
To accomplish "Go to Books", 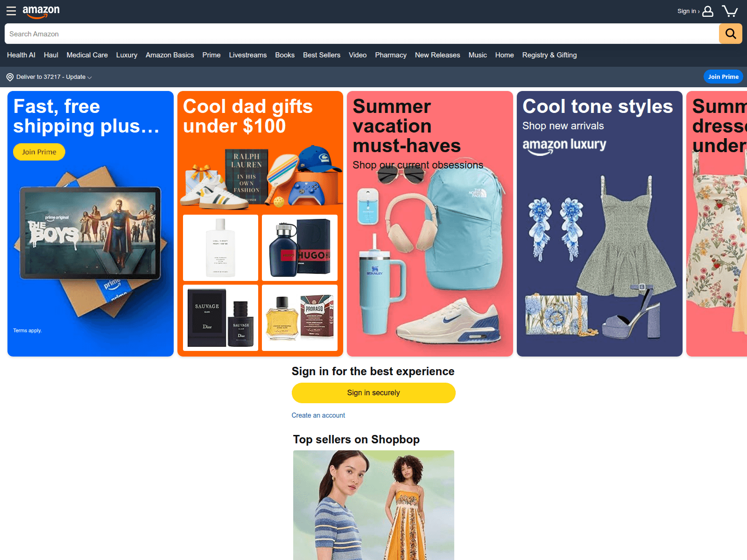I will [x=285, y=55].
